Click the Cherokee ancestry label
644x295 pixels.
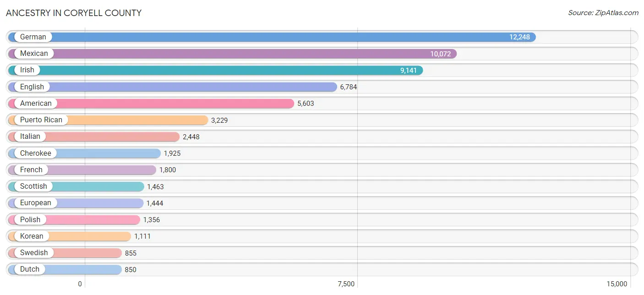click(36, 153)
